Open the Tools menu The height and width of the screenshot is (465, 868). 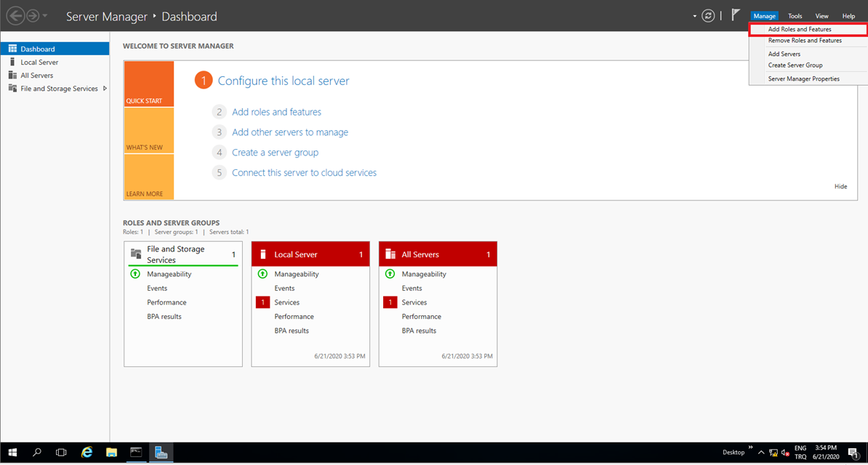point(795,16)
